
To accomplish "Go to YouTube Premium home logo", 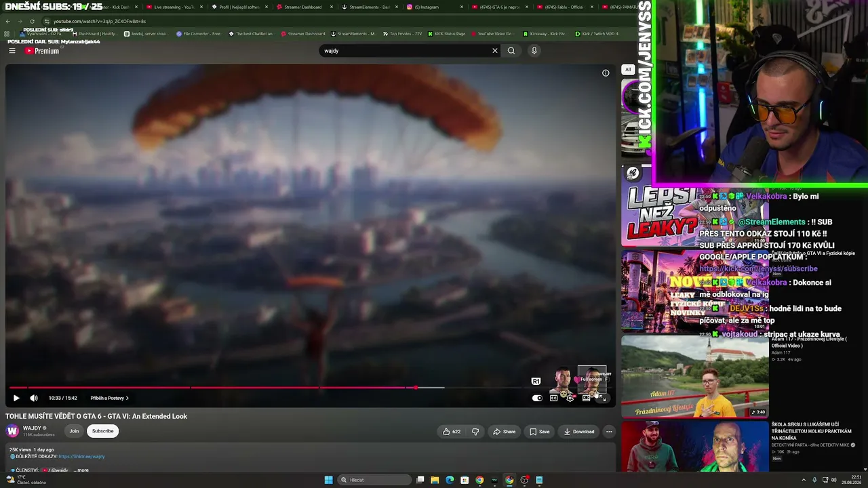I will point(42,51).
